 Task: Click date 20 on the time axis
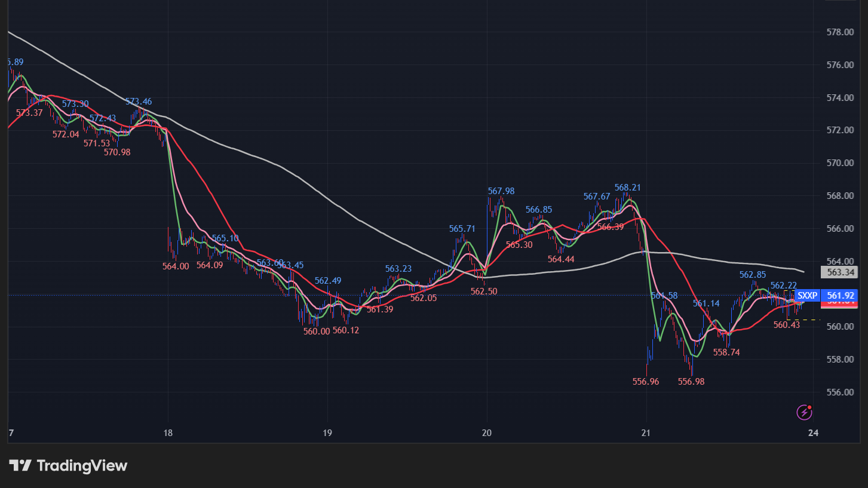coord(486,432)
